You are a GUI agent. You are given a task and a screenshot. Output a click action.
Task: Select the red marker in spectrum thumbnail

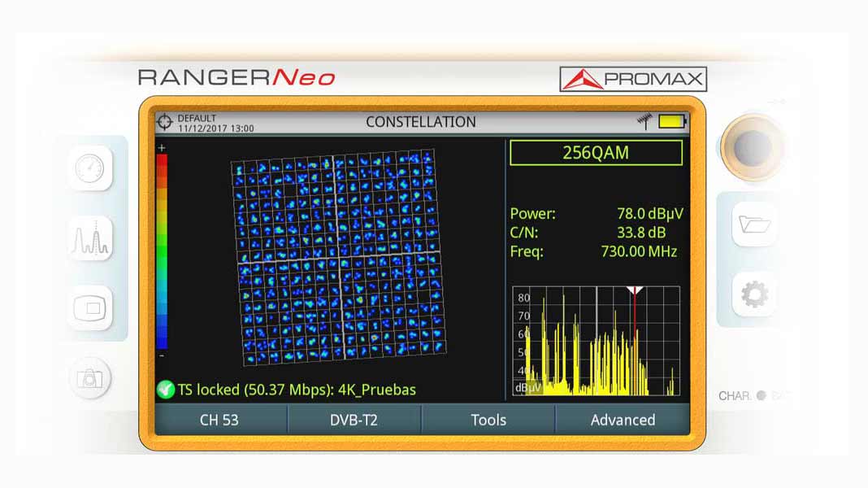(x=635, y=291)
